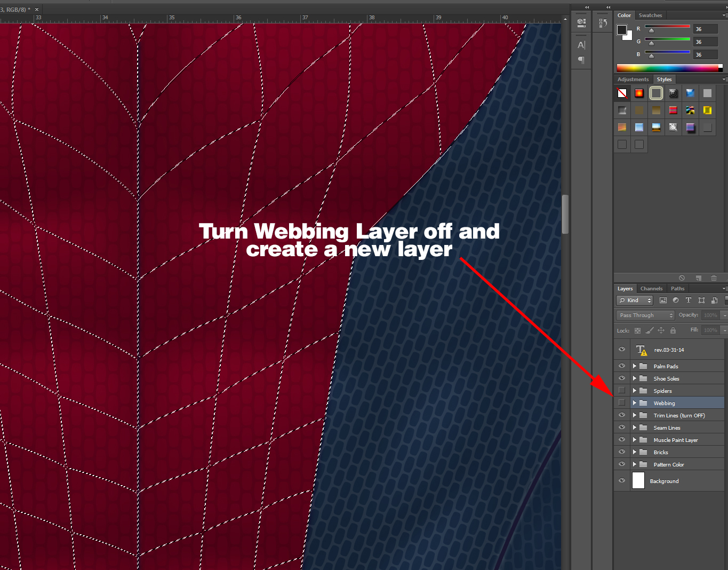
Task: Click Delete style trash icon
Action: 714,278
